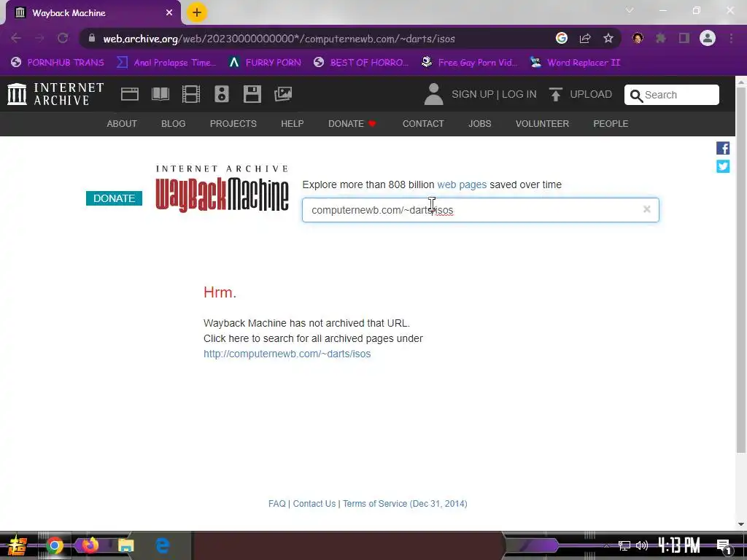The image size is (747, 560).
Task: Click the page vertical scrollbar
Action: [741, 271]
